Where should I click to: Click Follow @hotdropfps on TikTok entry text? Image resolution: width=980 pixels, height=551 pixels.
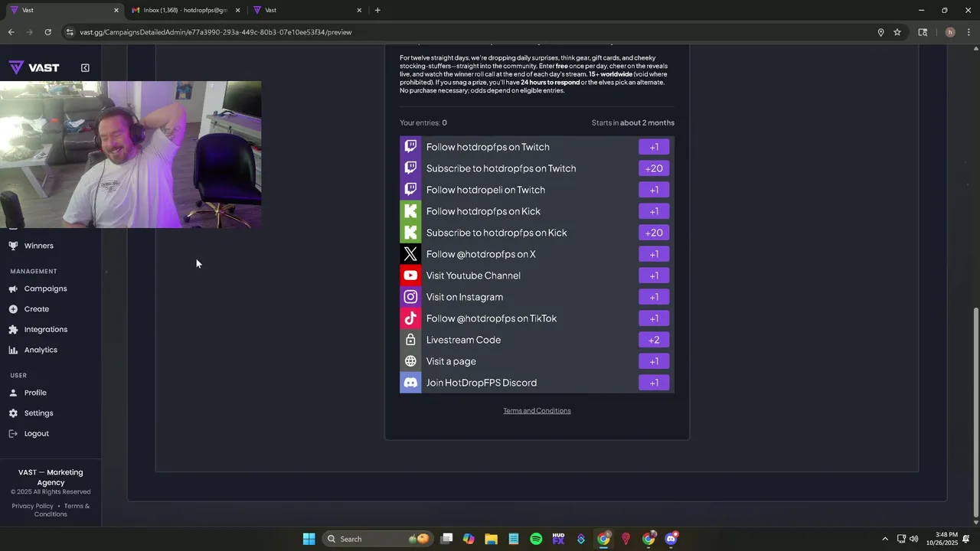tap(492, 318)
